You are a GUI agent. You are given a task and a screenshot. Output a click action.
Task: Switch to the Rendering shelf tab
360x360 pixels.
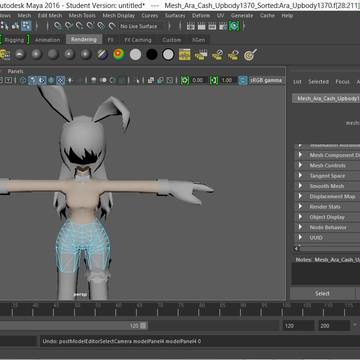point(84,40)
